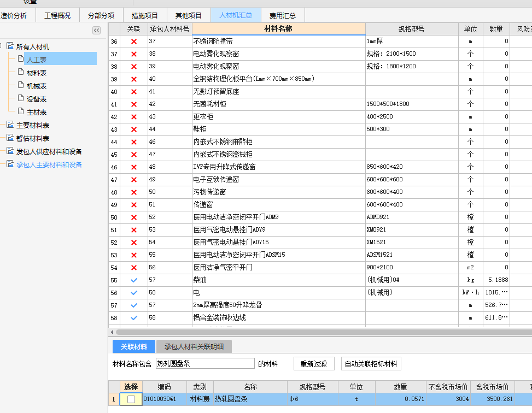Click red X link icon for 不锈钢防撞带
Viewport: 532px width, 413px height.
point(134,42)
